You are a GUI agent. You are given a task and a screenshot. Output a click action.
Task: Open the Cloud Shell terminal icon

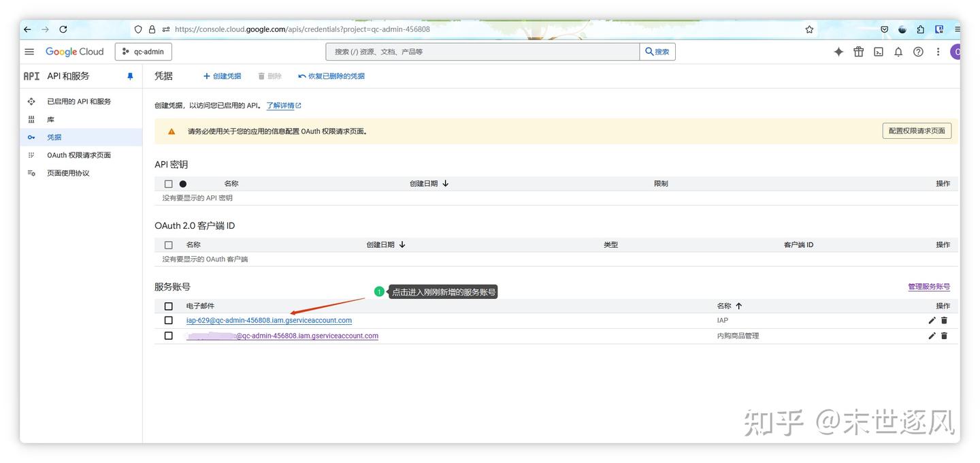click(878, 51)
